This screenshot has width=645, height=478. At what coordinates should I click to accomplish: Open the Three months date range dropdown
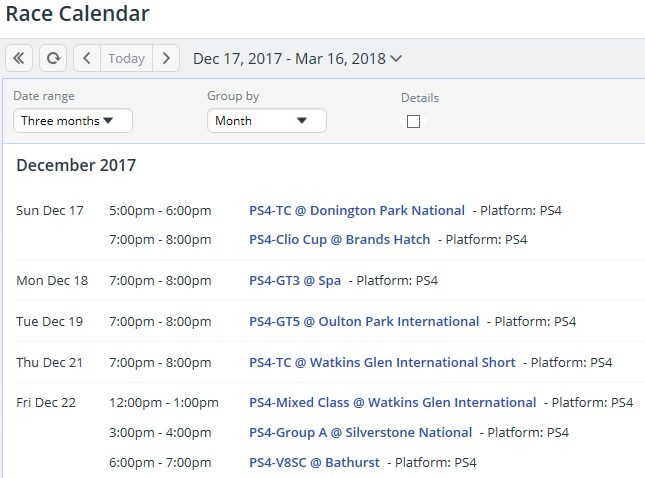coord(73,121)
